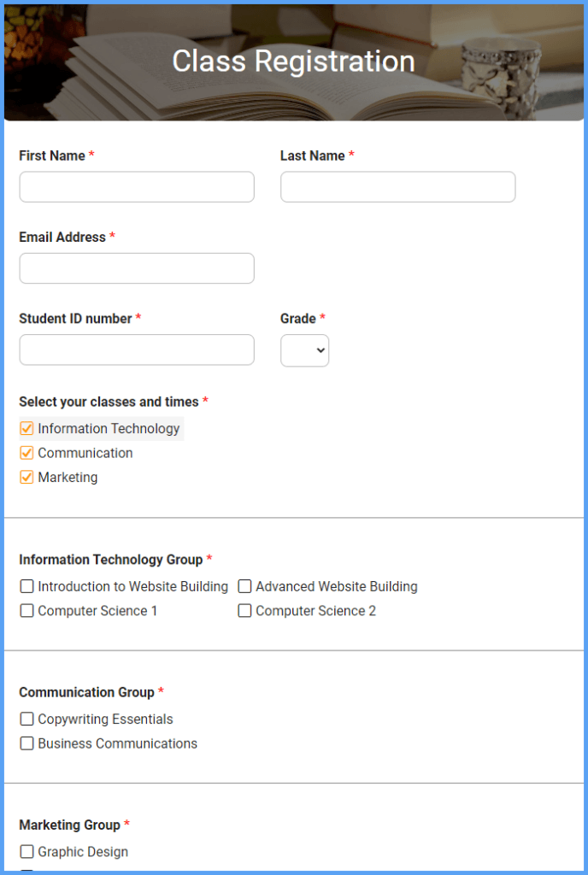Image resolution: width=588 pixels, height=875 pixels.
Task: Check Business Communications
Action: point(26,743)
